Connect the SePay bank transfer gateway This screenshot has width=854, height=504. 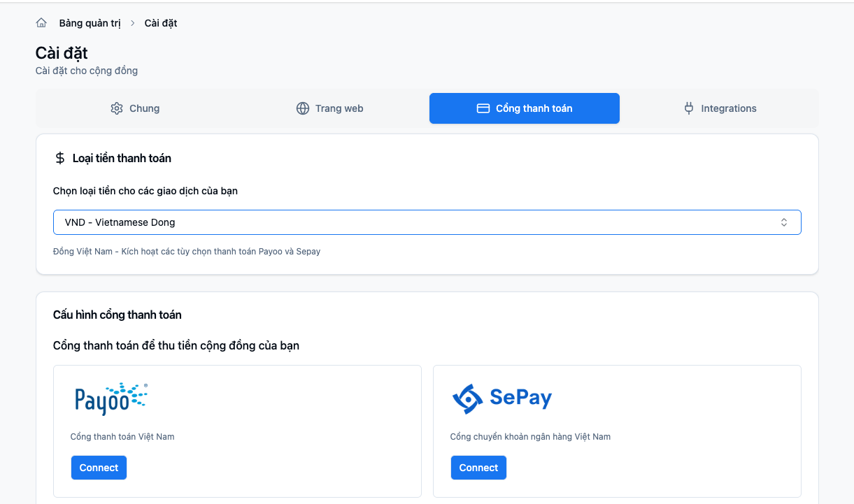(x=478, y=467)
